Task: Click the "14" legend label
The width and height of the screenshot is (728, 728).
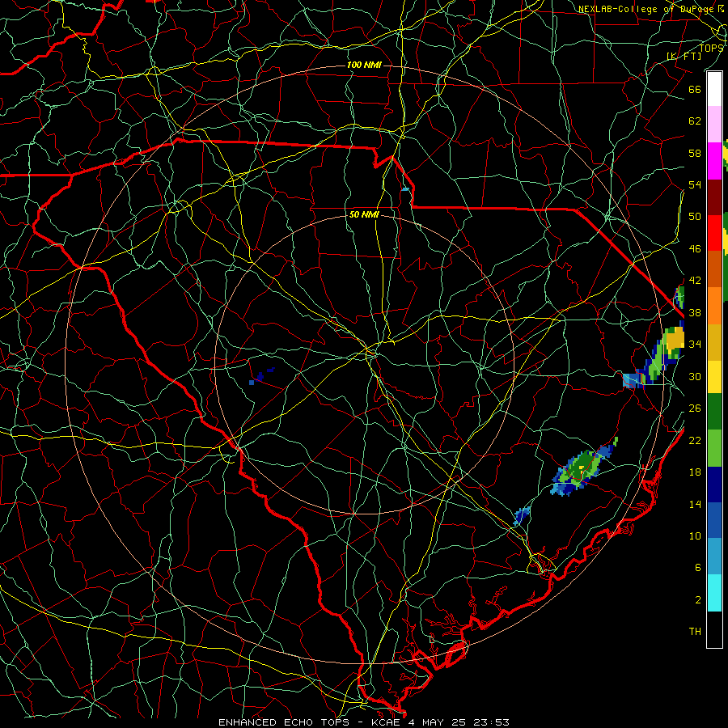Action: point(695,504)
